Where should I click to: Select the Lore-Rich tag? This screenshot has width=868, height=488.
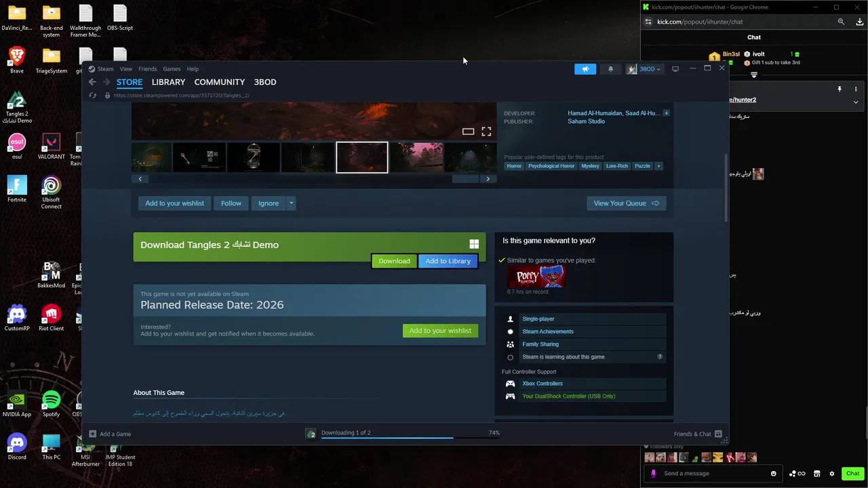click(617, 166)
